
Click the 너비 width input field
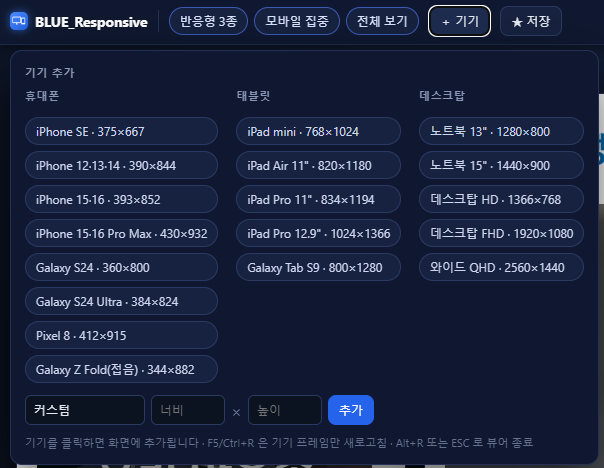coord(188,410)
